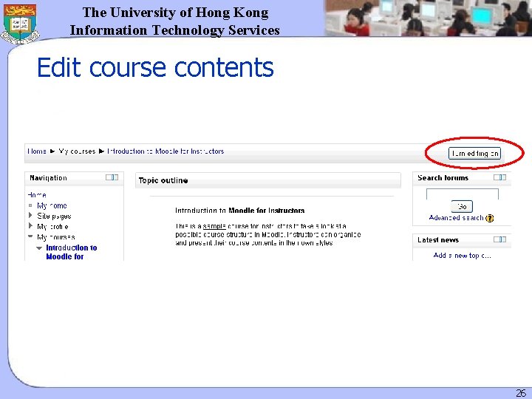Click the Introduction to Moodle for Instructors heading

(x=240, y=211)
